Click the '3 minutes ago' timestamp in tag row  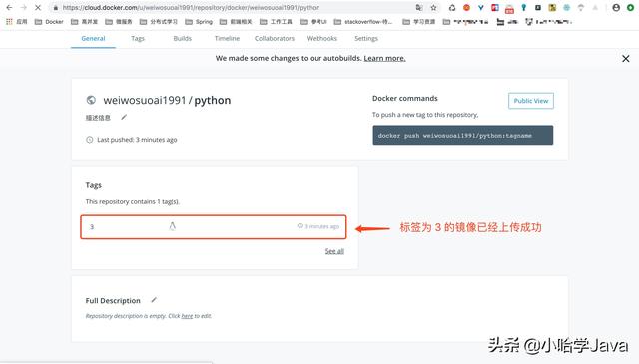point(321,226)
